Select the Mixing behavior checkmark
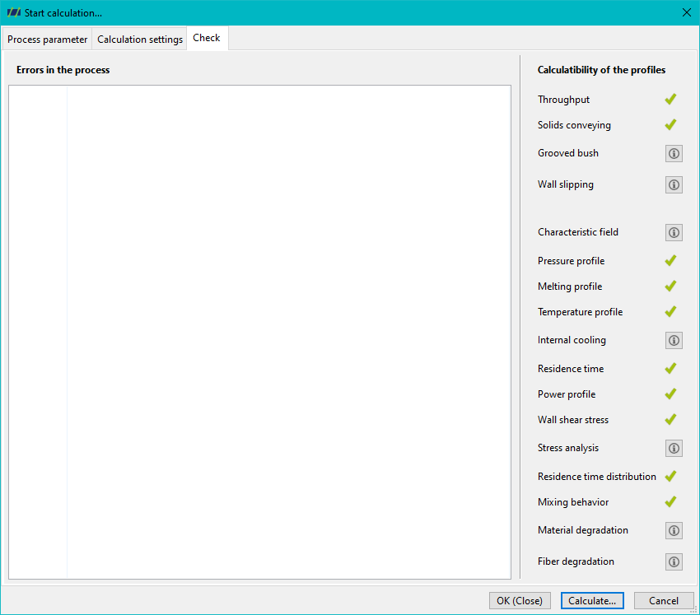 coord(670,502)
